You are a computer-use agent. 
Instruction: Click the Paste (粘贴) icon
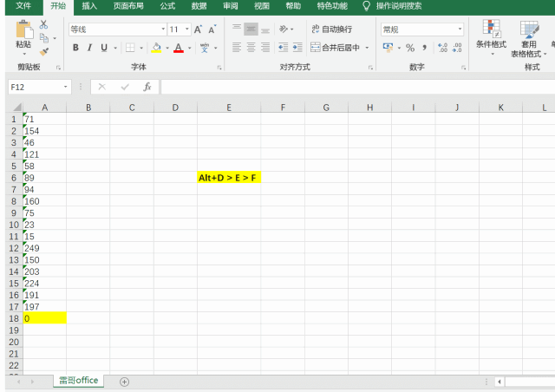pyautogui.click(x=23, y=34)
